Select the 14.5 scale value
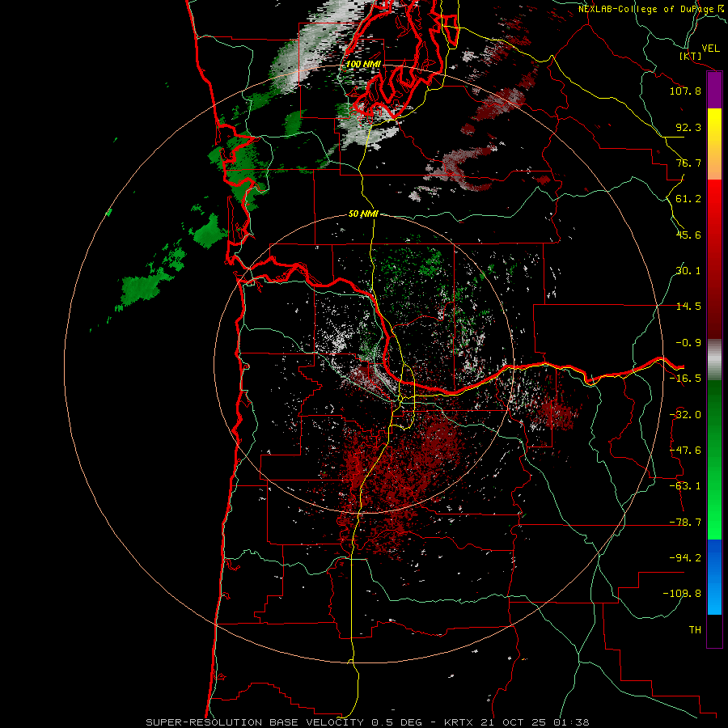The height and width of the screenshot is (728, 728). [x=688, y=307]
